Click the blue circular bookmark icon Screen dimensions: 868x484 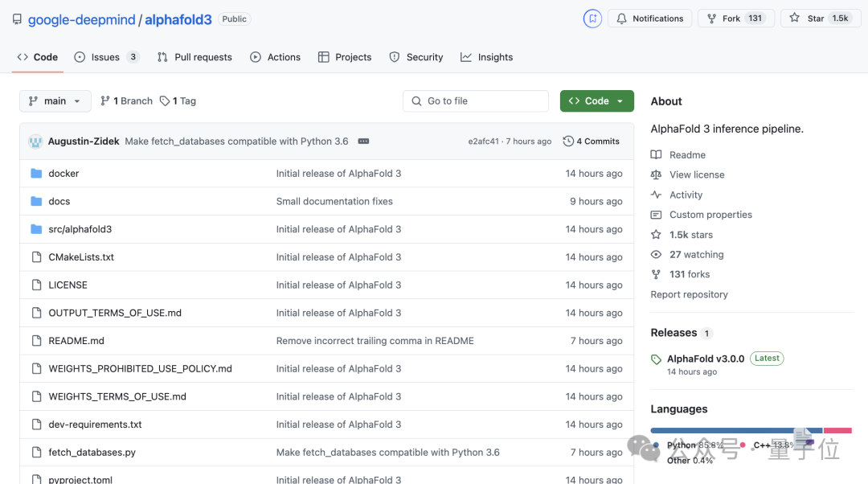(592, 18)
